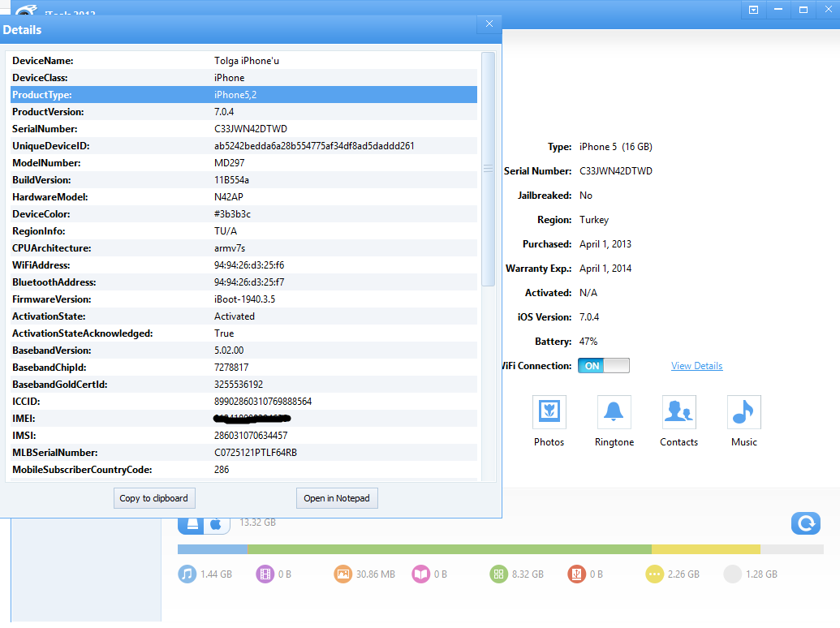
Task: Select the FirmwareVersion iBoot-1940.3.5 row
Action: click(x=243, y=299)
